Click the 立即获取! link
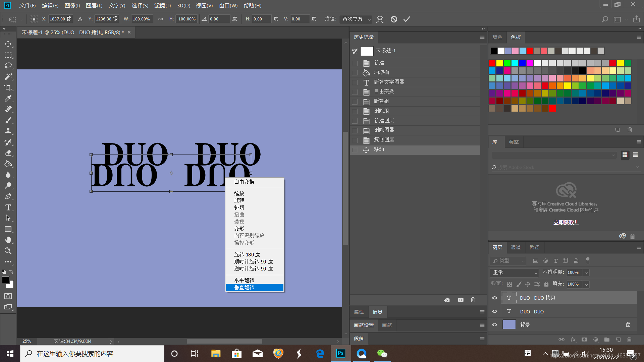Viewport: 644px width, 362px height. click(566, 222)
